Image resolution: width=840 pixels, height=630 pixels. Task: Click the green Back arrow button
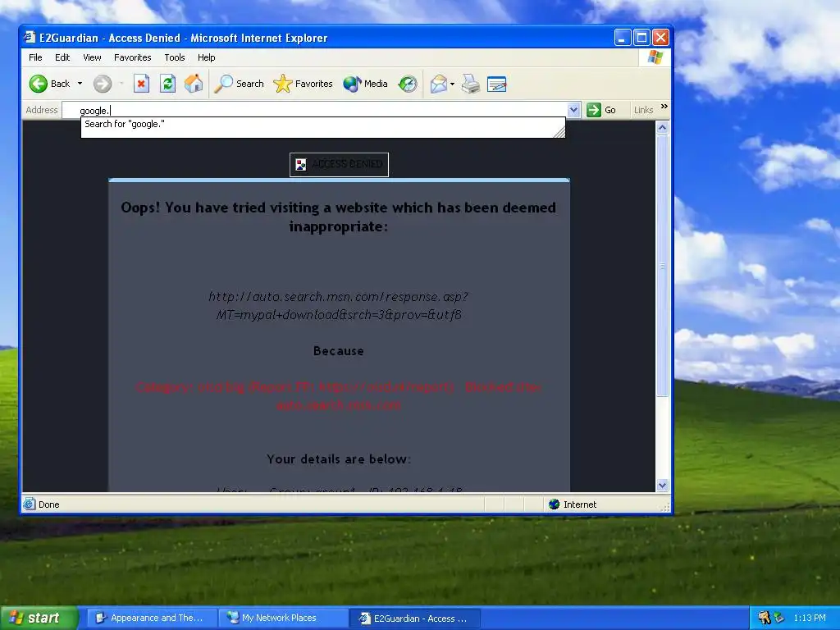click(x=39, y=84)
